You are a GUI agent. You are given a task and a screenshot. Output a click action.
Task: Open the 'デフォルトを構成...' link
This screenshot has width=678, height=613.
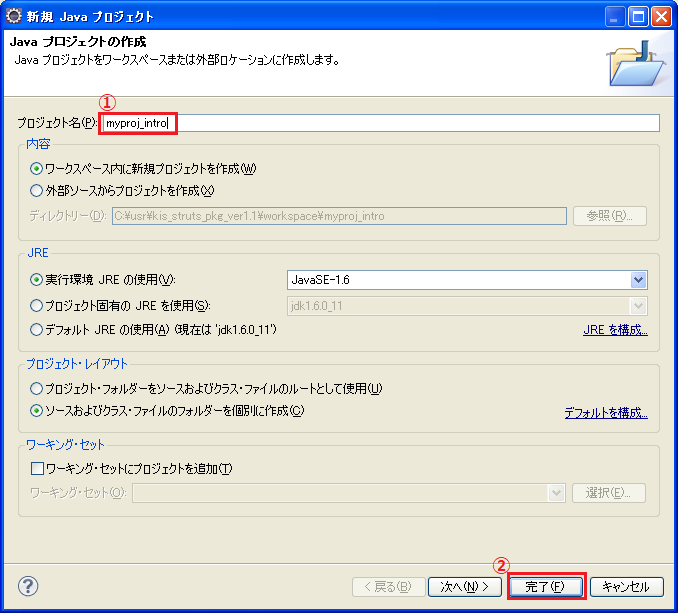pos(605,412)
